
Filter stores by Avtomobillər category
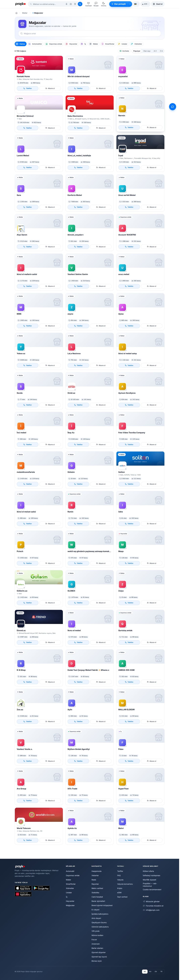pyautogui.click(x=35, y=44)
